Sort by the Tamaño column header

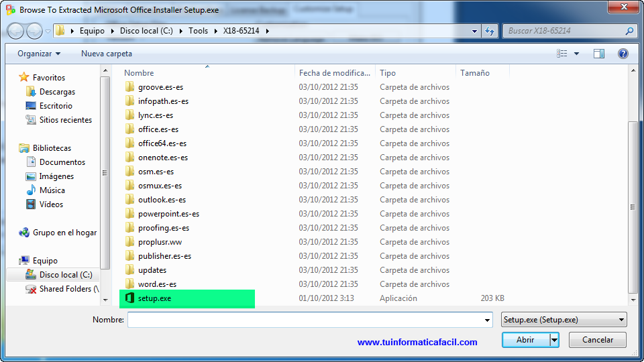[x=475, y=72]
